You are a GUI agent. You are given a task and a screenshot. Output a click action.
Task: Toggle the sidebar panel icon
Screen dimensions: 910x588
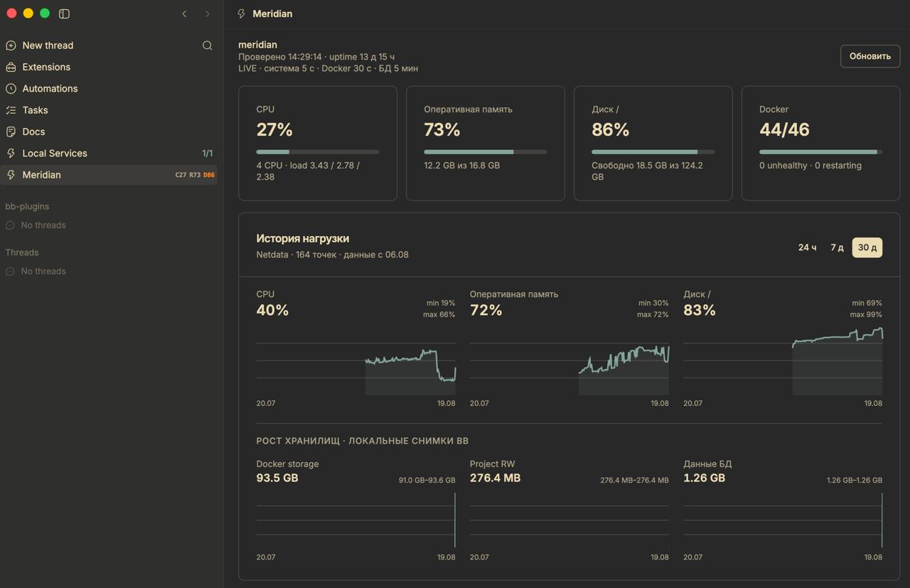coord(64,14)
